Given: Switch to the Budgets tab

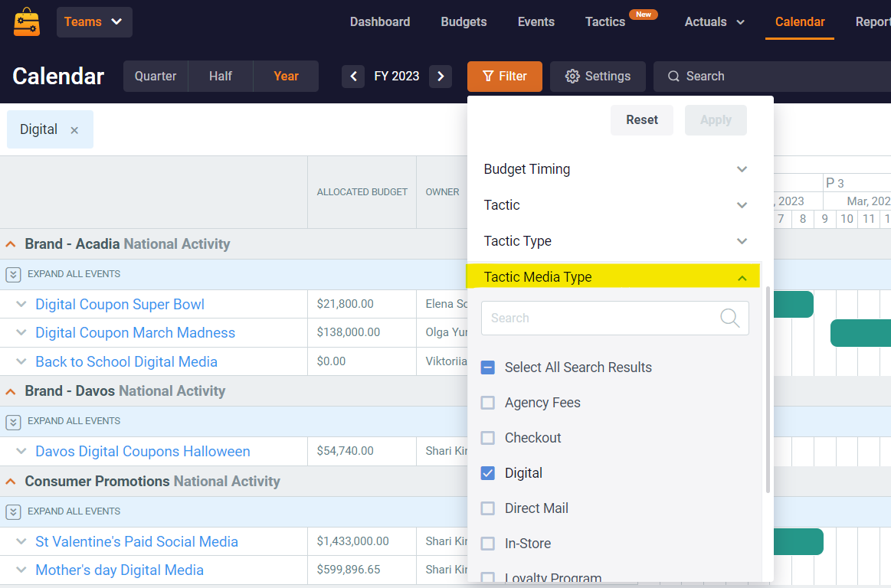Looking at the screenshot, I should [x=464, y=22].
